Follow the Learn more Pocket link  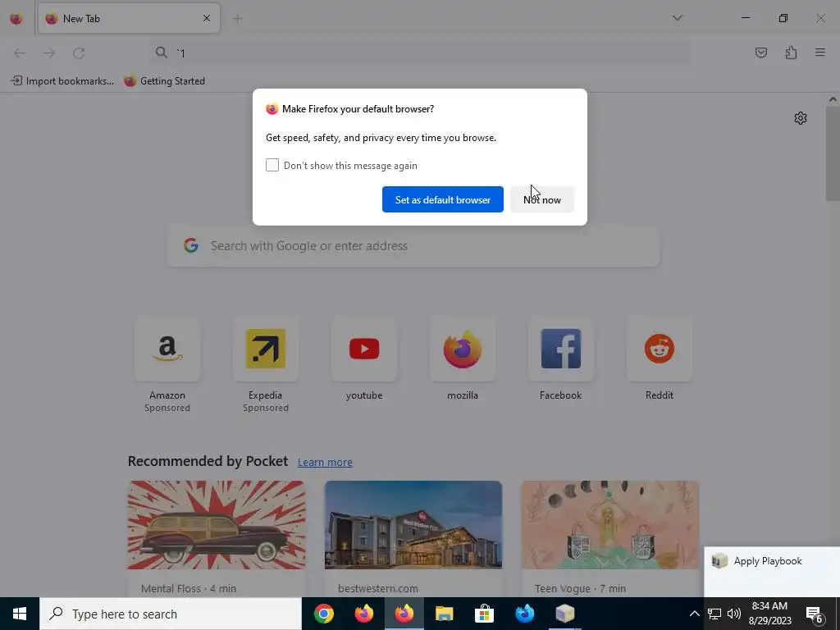pyautogui.click(x=325, y=462)
